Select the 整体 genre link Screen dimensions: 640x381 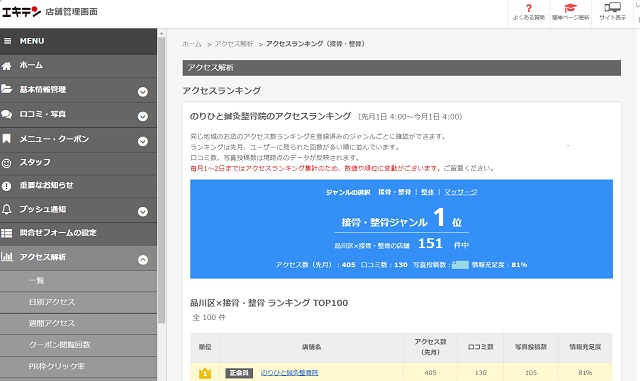pos(427,192)
